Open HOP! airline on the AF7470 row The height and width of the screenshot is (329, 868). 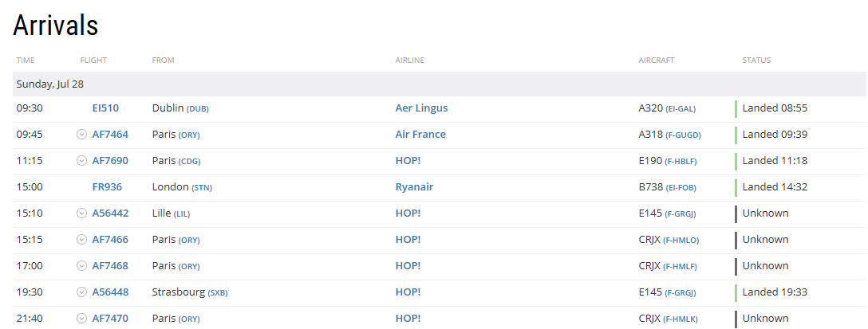pyautogui.click(x=408, y=319)
